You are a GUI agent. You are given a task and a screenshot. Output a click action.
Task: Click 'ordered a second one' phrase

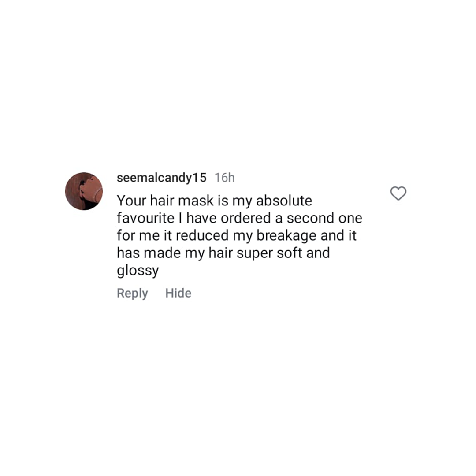pos(291,218)
